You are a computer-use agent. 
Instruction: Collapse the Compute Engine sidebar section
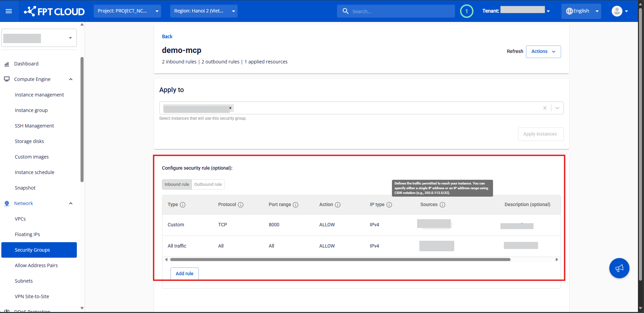tap(71, 79)
